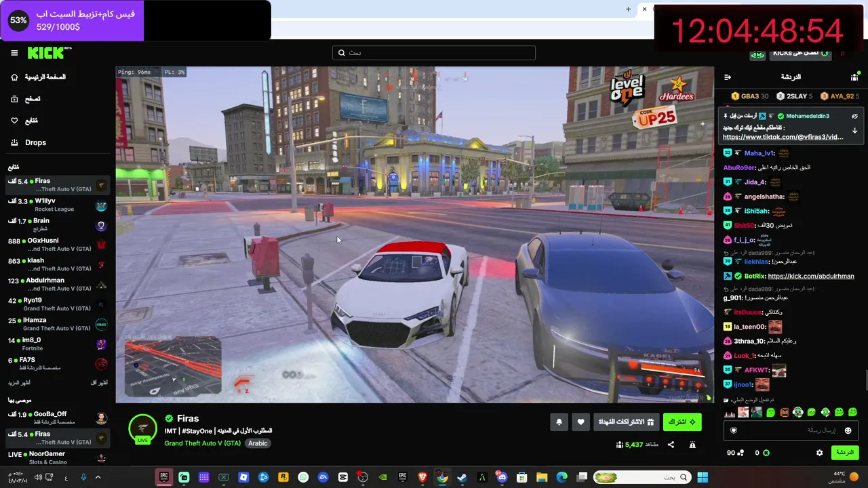Screen dimensions: 868x488
Task: Open chat identity shield badge icon
Action: click(x=733, y=430)
